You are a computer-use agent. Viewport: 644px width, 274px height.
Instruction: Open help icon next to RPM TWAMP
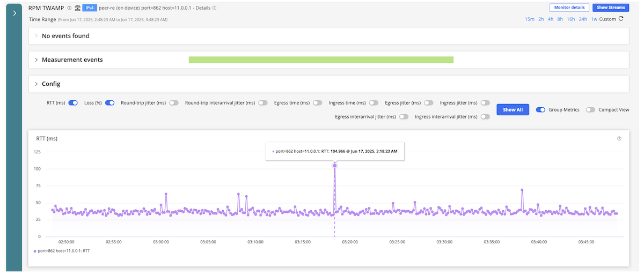pyautogui.click(x=70, y=8)
